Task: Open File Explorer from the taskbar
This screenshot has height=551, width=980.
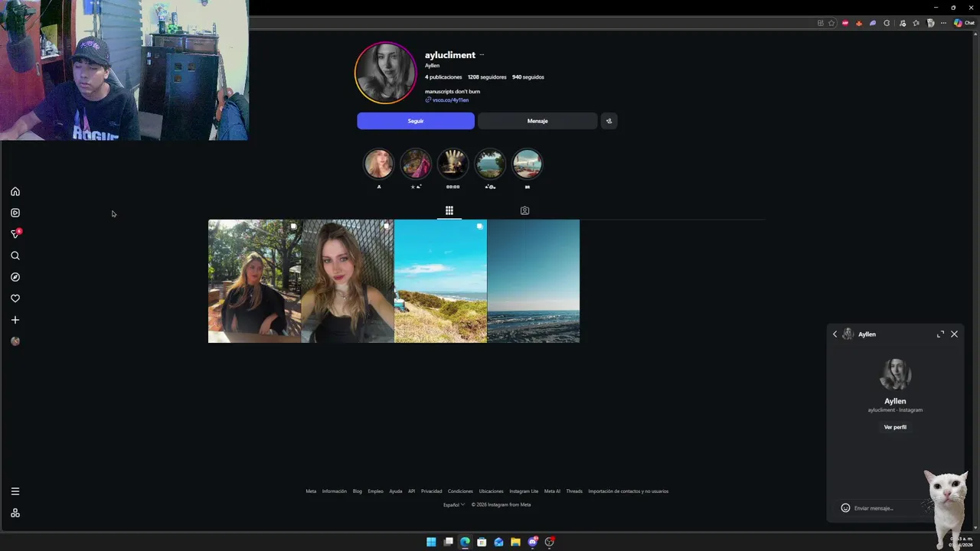Action: pos(515,542)
